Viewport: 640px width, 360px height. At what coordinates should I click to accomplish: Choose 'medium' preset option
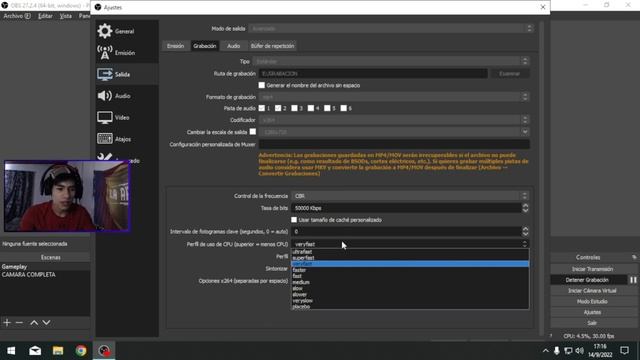coord(410,282)
